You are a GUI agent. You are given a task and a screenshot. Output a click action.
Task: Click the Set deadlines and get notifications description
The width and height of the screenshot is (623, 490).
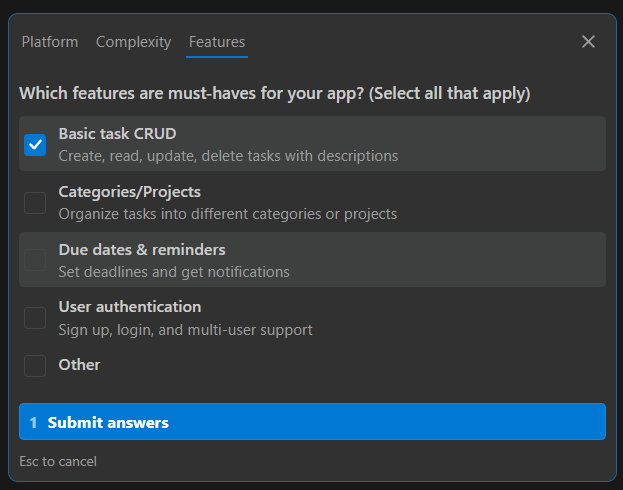pyautogui.click(x=174, y=272)
